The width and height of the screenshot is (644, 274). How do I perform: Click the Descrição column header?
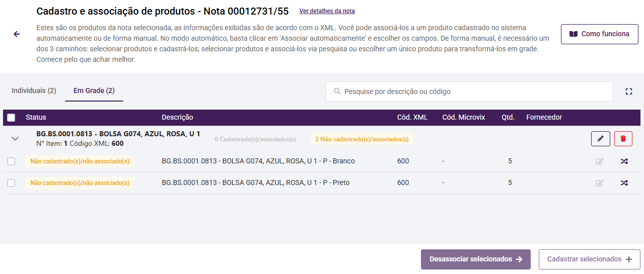tap(177, 118)
